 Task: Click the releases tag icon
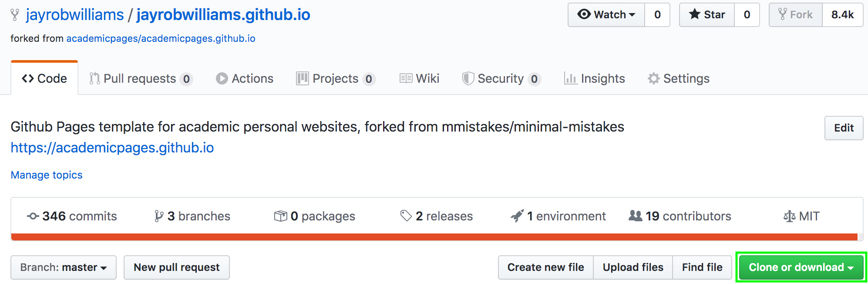point(406,216)
